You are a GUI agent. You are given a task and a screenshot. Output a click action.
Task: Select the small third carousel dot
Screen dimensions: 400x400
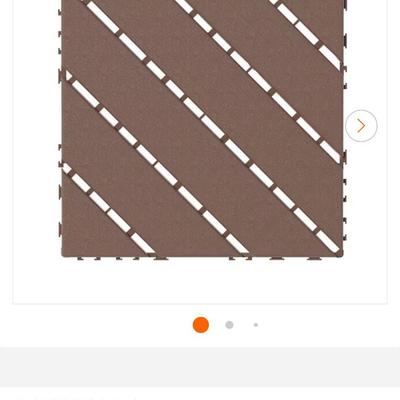256,325
